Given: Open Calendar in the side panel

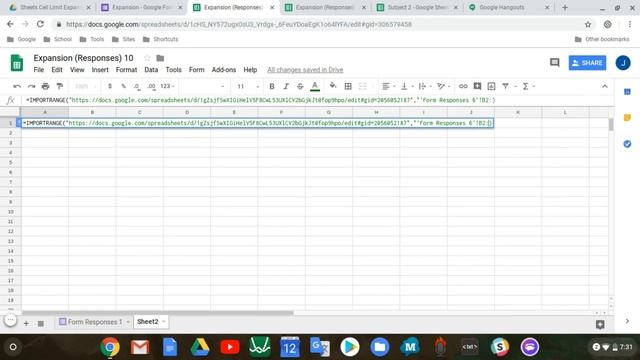Looking at the screenshot, I should [627, 92].
